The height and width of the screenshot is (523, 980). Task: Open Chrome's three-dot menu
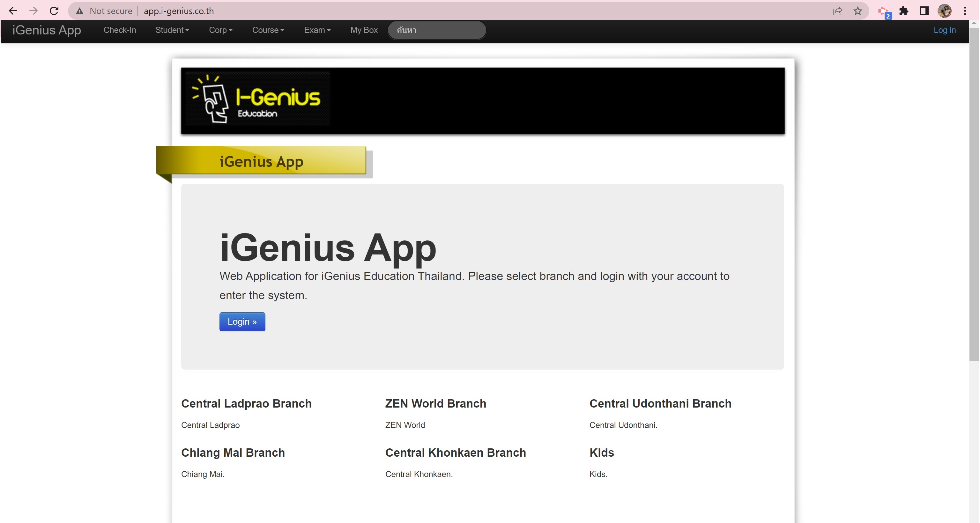pos(965,11)
